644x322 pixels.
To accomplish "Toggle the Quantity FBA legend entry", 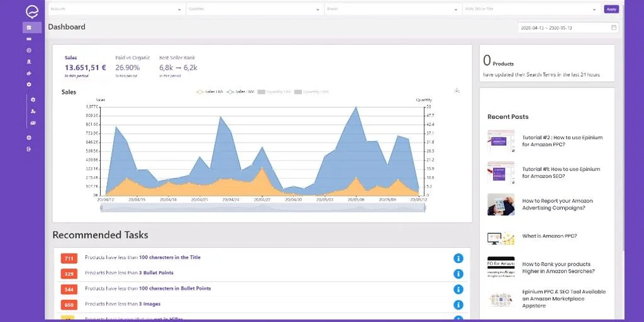I will [x=274, y=92].
